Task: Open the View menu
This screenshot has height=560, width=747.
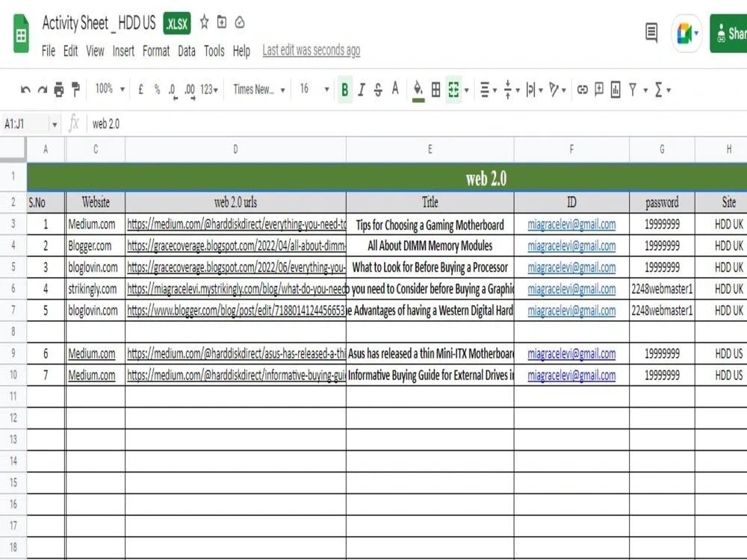Action: 95,51
